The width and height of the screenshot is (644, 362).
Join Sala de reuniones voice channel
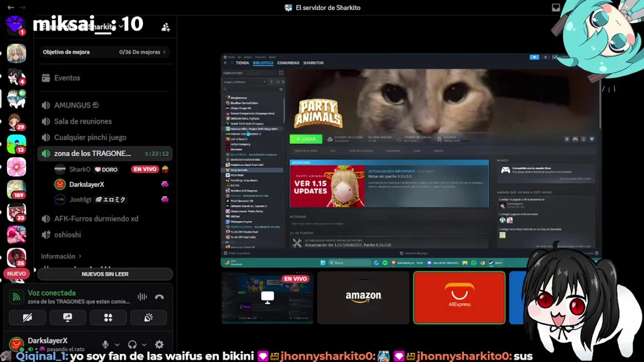coord(105,121)
